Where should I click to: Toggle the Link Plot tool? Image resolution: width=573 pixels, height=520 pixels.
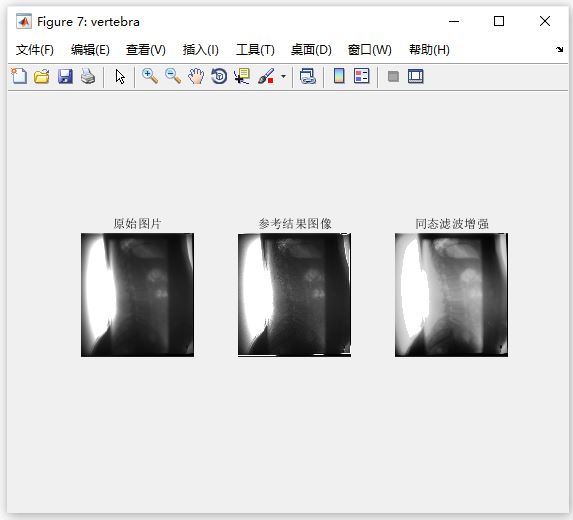pos(307,76)
